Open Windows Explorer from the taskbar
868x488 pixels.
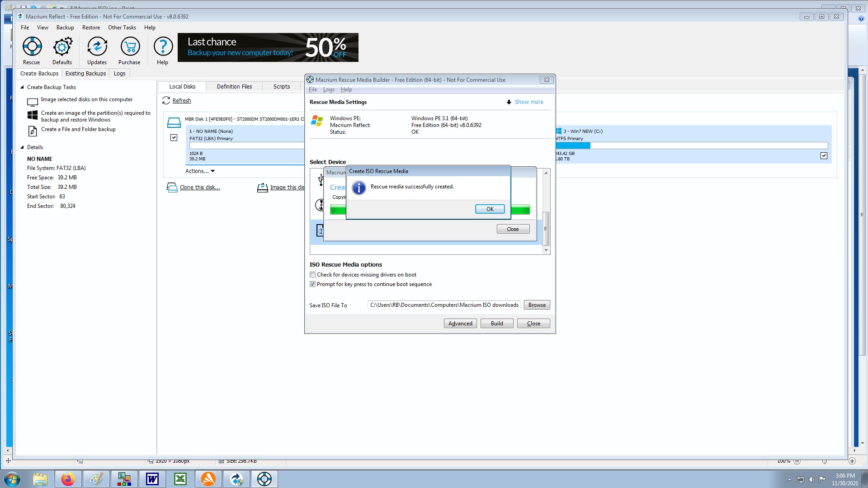tap(40, 479)
